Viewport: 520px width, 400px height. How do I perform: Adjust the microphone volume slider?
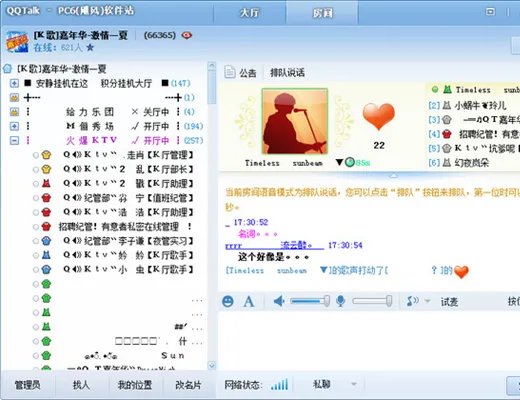(372, 301)
